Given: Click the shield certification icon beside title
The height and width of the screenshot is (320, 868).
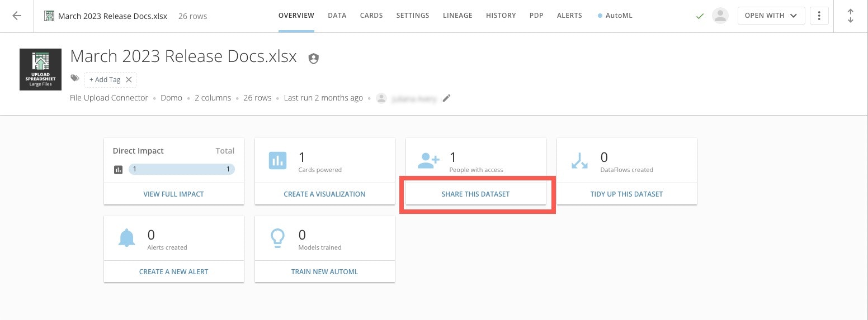Looking at the screenshot, I should point(314,58).
